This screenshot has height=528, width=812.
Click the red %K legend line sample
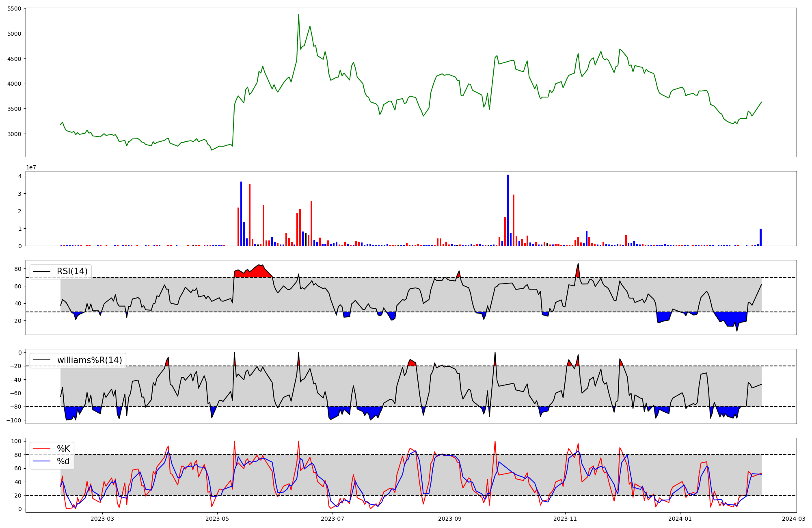click(41, 449)
